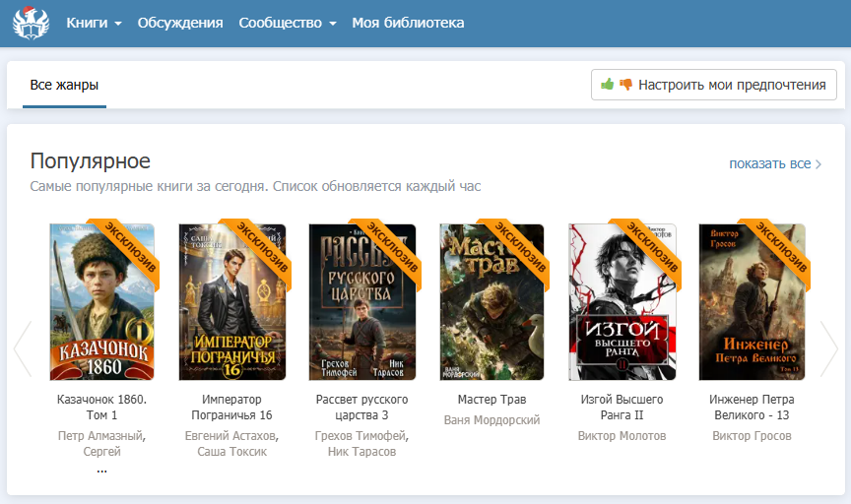Click author name Ваня Мордорский
This screenshot has height=504, width=851.
click(491, 419)
